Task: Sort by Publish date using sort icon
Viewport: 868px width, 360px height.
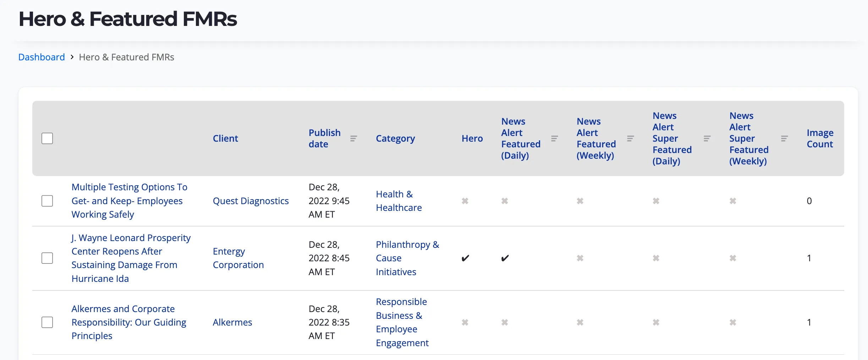Action: point(353,138)
